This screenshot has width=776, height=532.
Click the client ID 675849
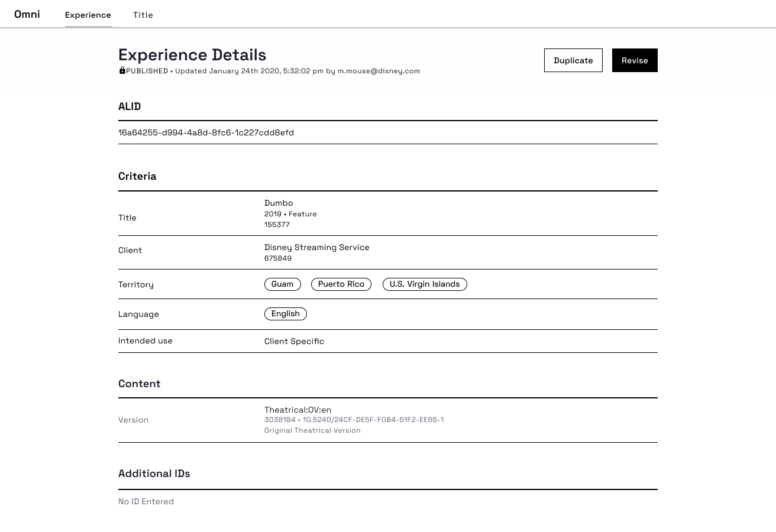(x=278, y=258)
